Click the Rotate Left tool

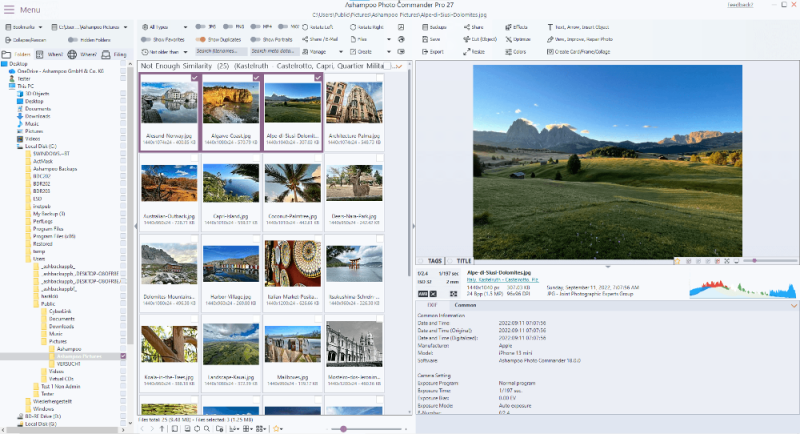pyautogui.click(x=317, y=27)
